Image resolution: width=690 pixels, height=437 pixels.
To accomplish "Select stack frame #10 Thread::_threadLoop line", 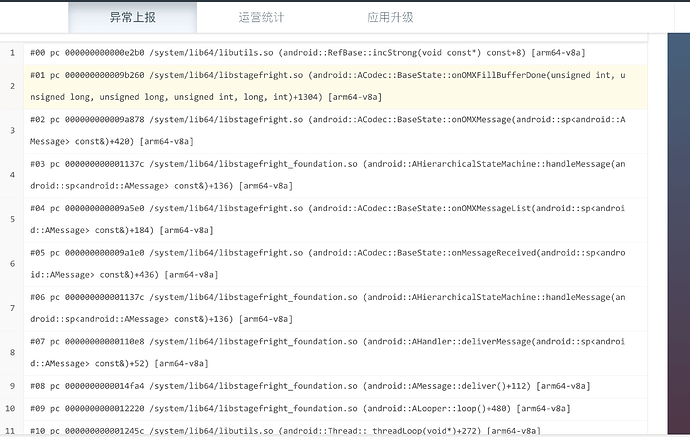I will tap(335, 430).
